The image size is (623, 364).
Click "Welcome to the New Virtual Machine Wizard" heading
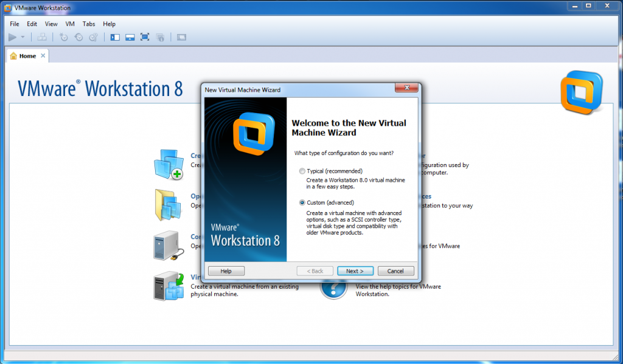coord(349,128)
